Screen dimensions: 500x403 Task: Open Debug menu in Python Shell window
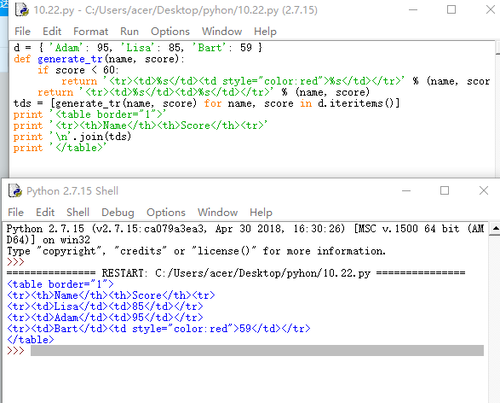[x=118, y=212]
